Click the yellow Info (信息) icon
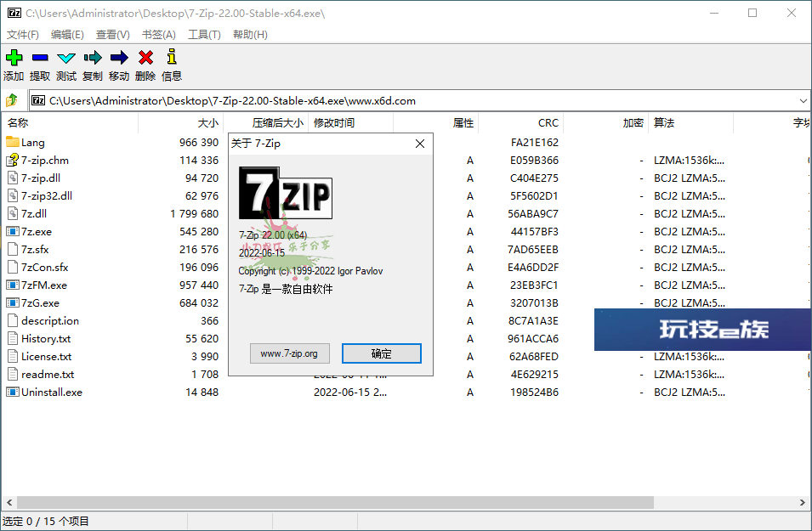This screenshot has height=531, width=812. (172, 57)
